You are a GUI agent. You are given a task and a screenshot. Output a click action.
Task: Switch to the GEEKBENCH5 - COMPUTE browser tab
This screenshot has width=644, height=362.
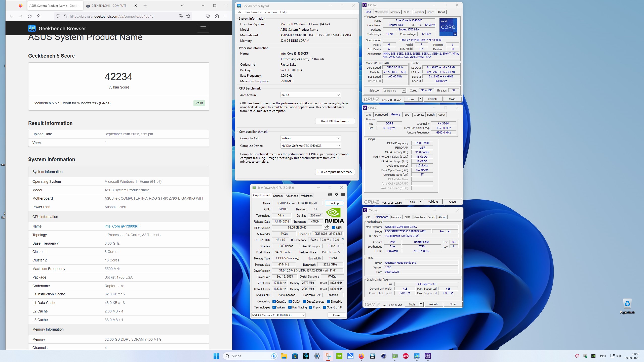111,6
